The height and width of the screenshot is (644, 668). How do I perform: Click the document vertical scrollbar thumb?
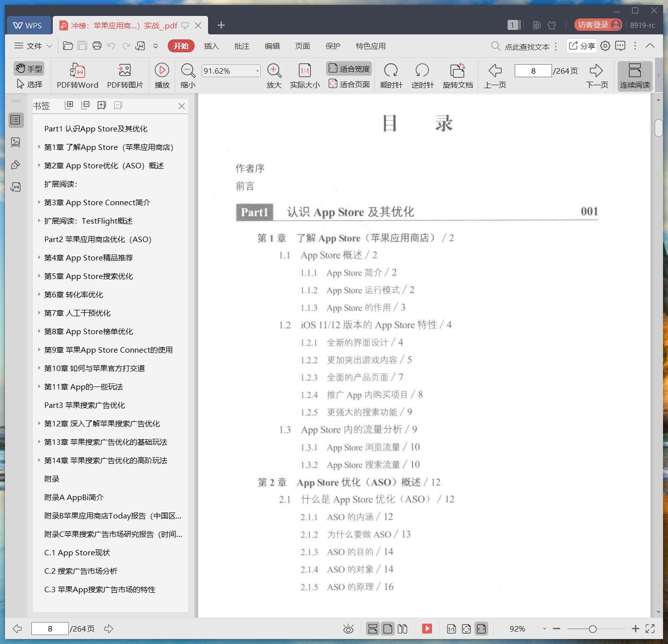click(659, 128)
